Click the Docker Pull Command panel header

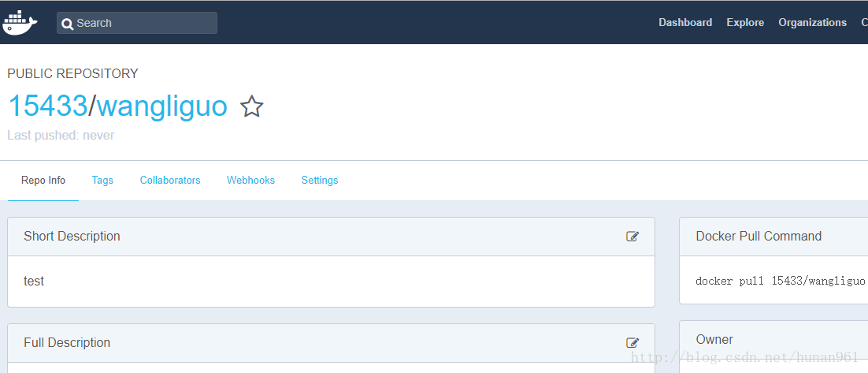(759, 237)
